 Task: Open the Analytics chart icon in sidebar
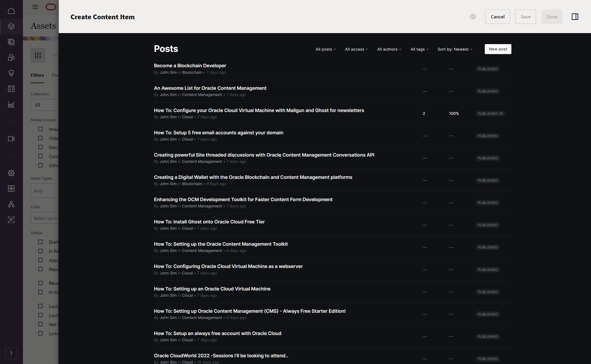[x=11, y=104]
